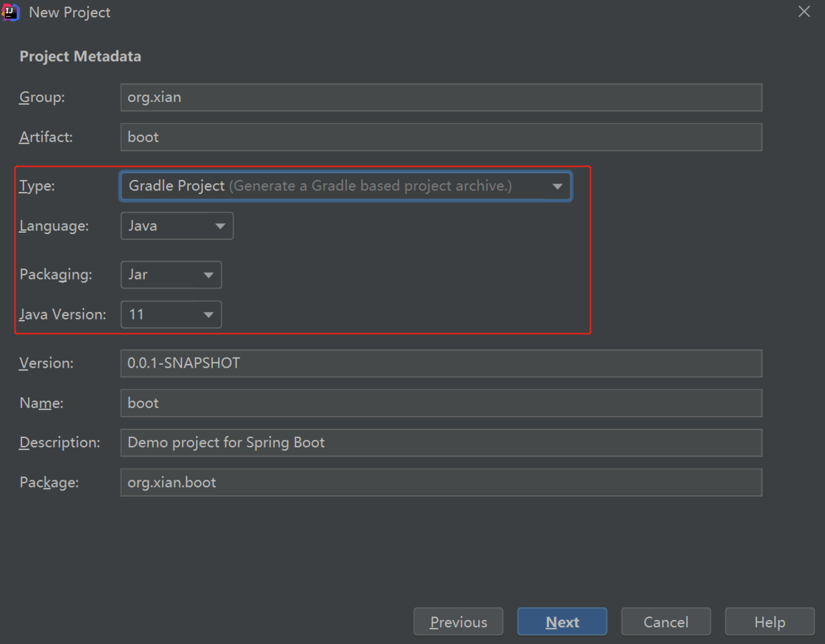Click the Type dropdown arrow icon

(x=557, y=186)
